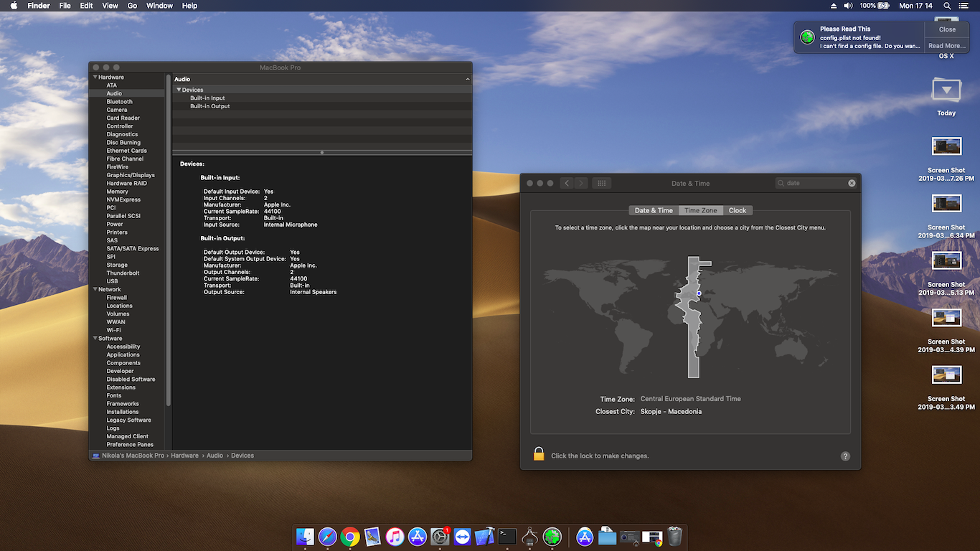Image resolution: width=980 pixels, height=551 pixels.
Task: Launch Terminal from the Dock
Action: coord(508,536)
